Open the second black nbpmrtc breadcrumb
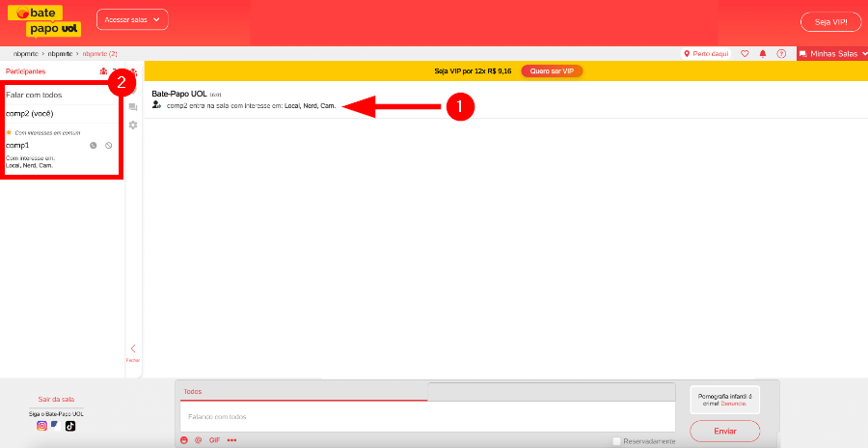This screenshot has width=868, height=448. pos(60,54)
